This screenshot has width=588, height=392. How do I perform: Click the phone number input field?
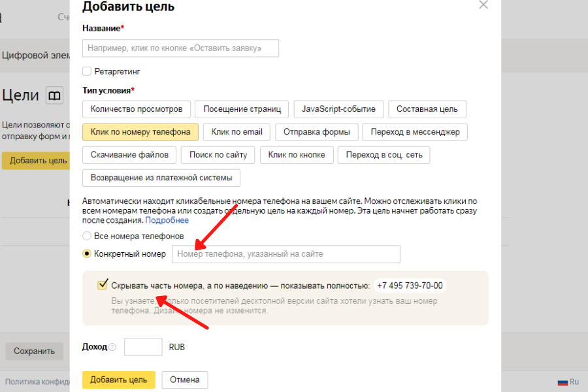(x=286, y=254)
